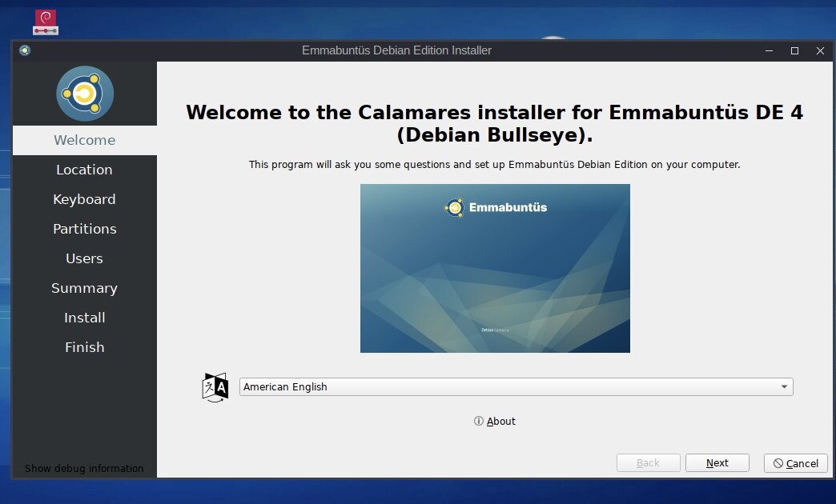Open the Debian installer desktop icon
The width and height of the screenshot is (836, 504).
click(x=46, y=22)
